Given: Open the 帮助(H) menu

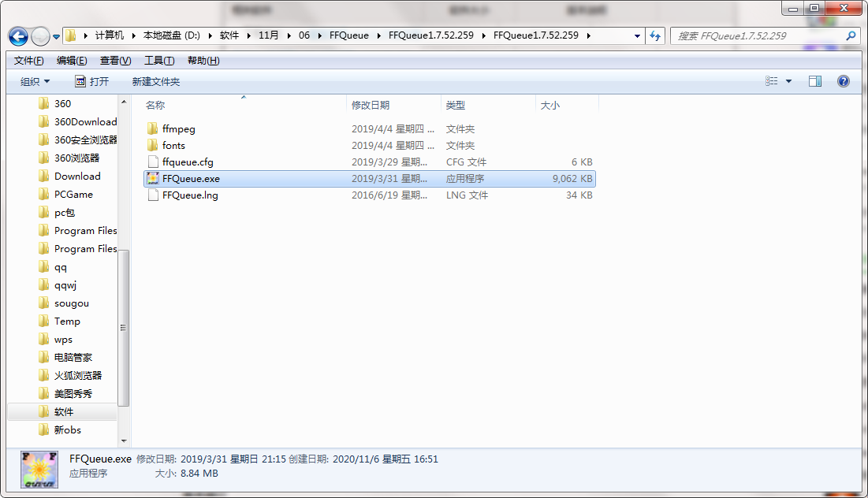Looking at the screenshot, I should click(203, 61).
